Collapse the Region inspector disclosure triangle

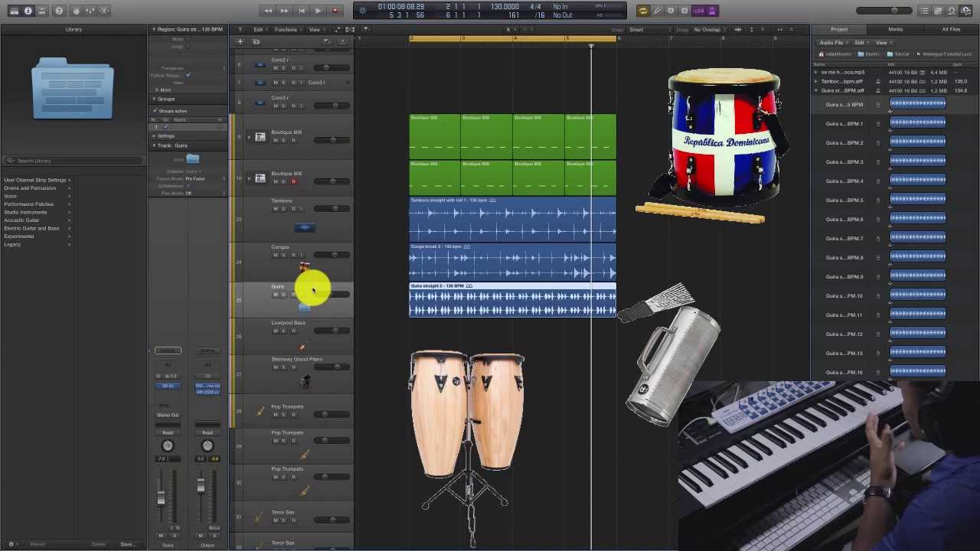pyautogui.click(x=154, y=30)
